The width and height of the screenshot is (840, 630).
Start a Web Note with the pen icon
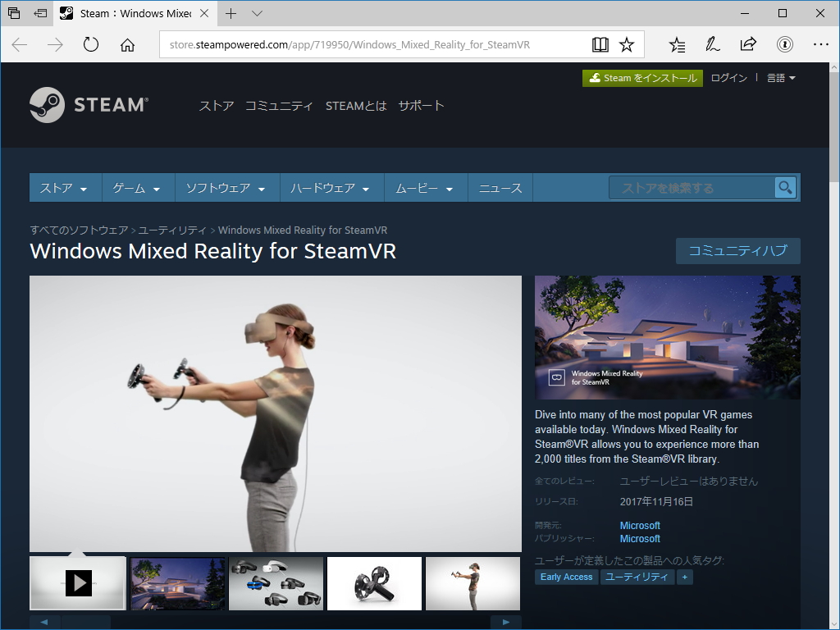point(712,44)
